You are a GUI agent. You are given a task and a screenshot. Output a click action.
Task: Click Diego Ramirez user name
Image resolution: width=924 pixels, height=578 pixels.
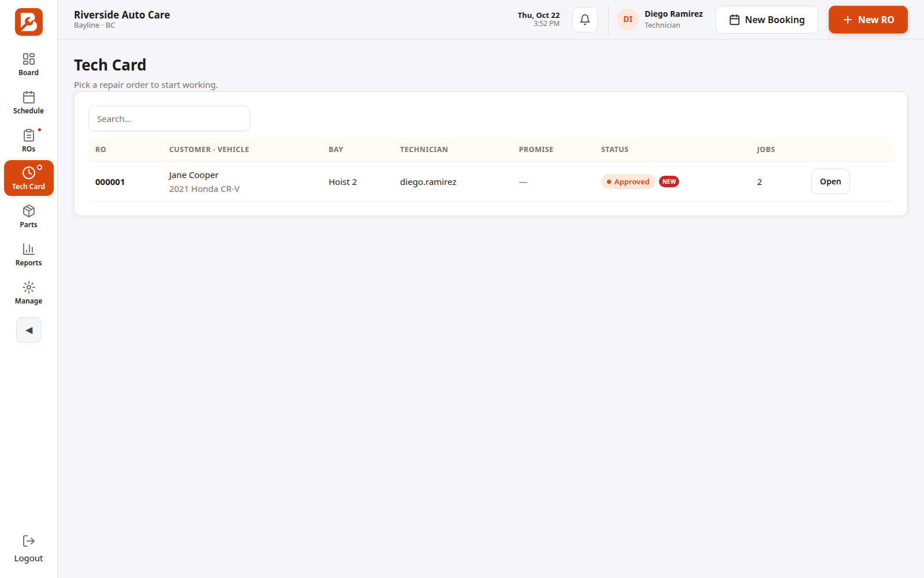673,14
